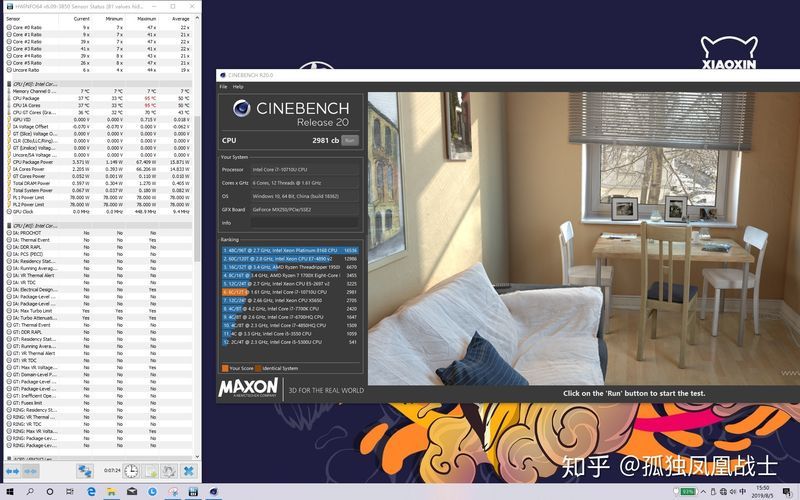Select the CPU Package temperature row
The height and width of the screenshot is (500, 800).
(x=98, y=98)
